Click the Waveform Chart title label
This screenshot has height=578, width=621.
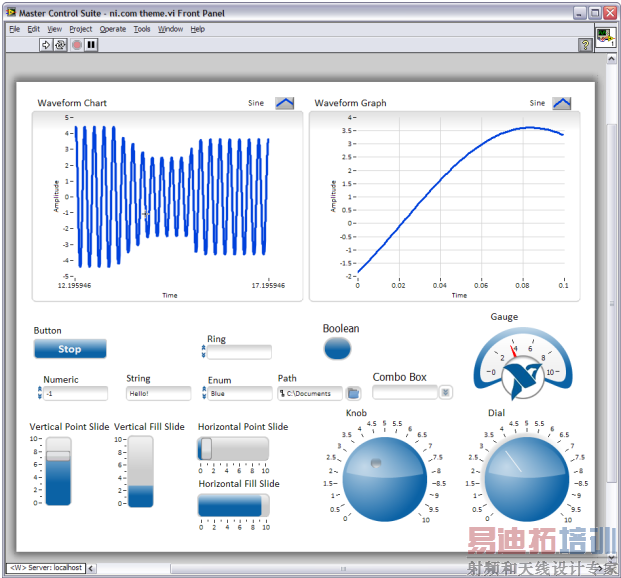[72, 103]
